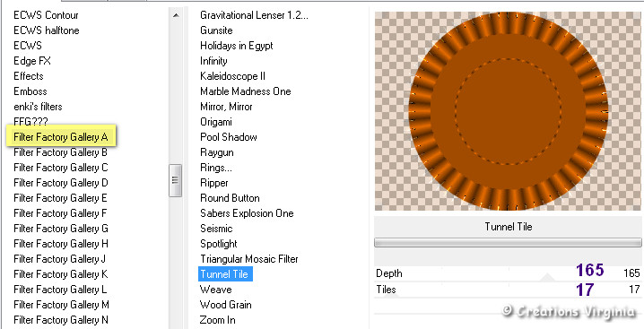The height and width of the screenshot is (329, 644).
Task: Choose the Holidays in Egypt filter
Action: coord(237,46)
